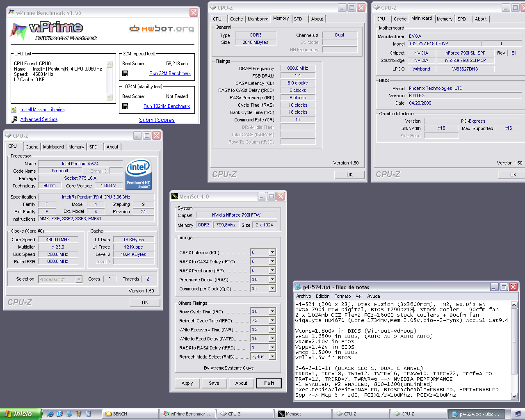
Task: Click the floppy save icon beside 1024M Best Score
Action: 125,106
